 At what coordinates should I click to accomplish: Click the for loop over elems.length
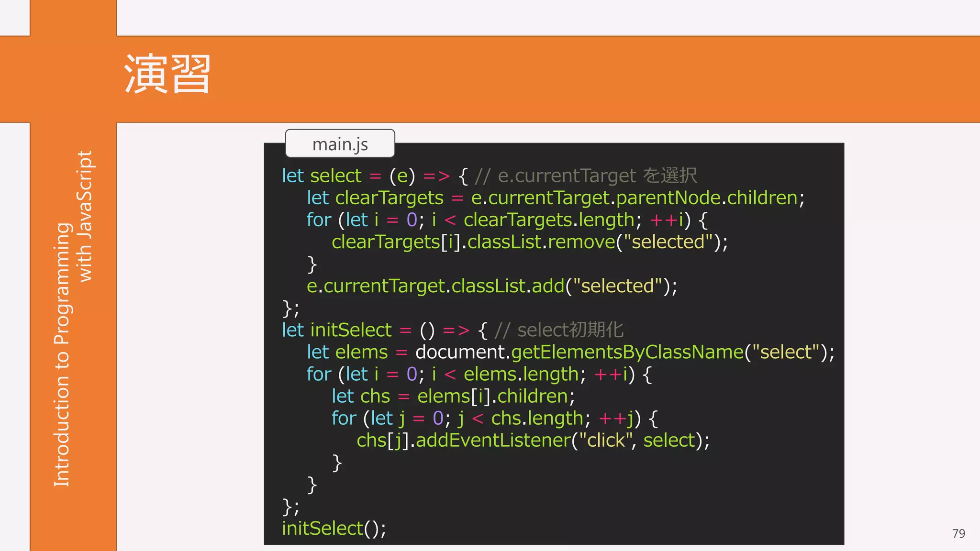coord(479,374)
